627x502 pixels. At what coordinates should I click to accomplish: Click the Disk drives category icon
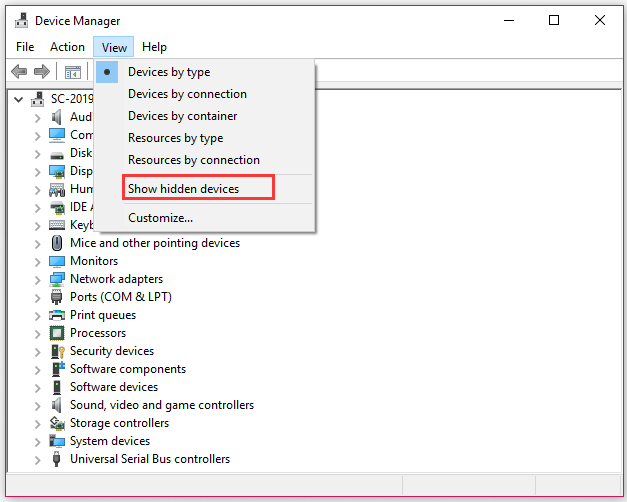click(x=57, y=155)
